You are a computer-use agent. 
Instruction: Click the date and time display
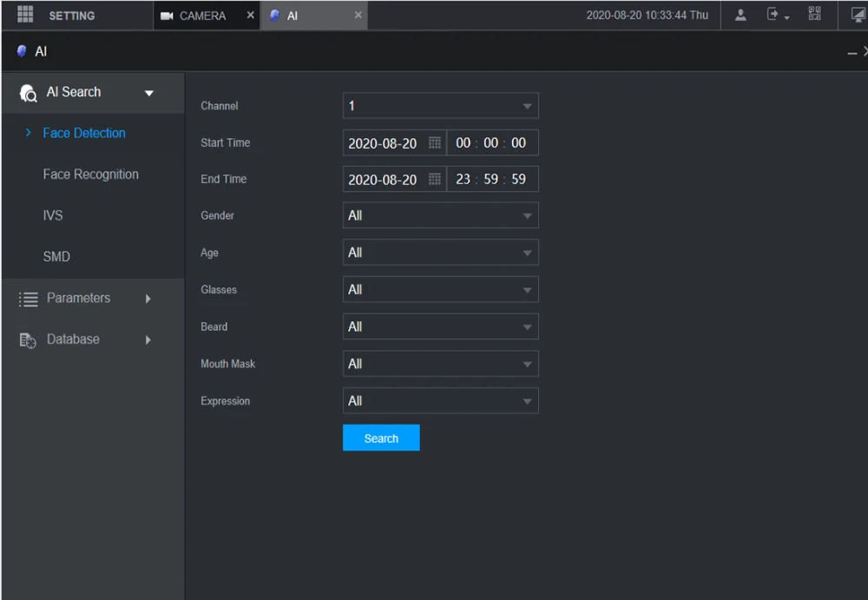coord(648,16)
